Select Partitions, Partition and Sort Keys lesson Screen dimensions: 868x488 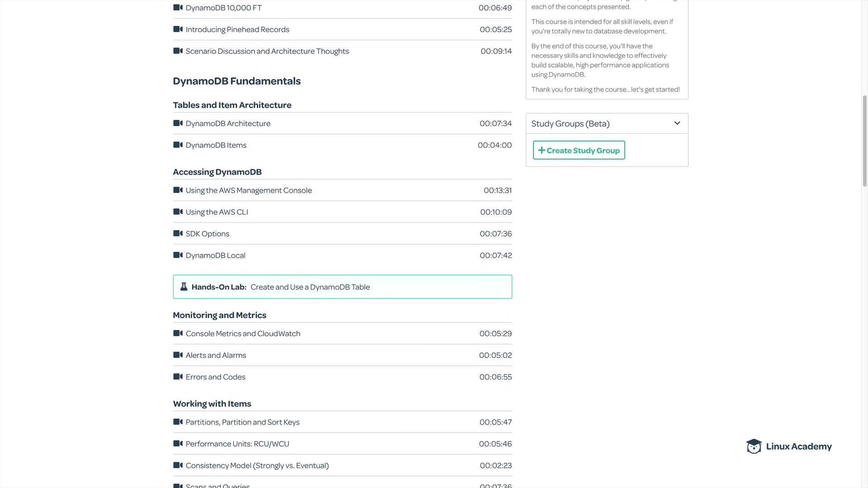click(x=242, y=422)
